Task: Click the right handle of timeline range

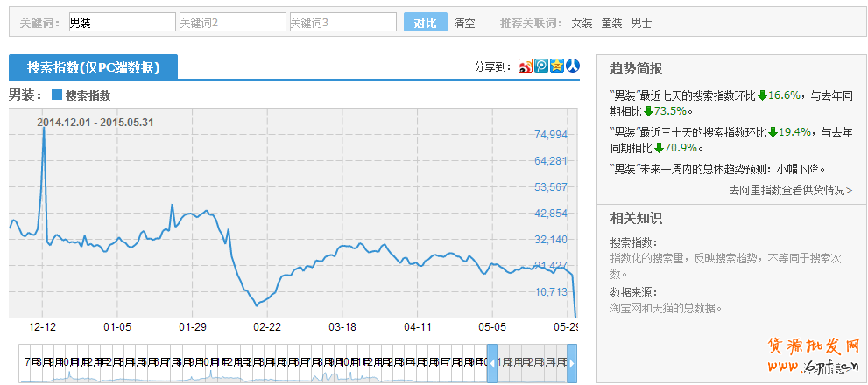Action: (x=572, y=363)
